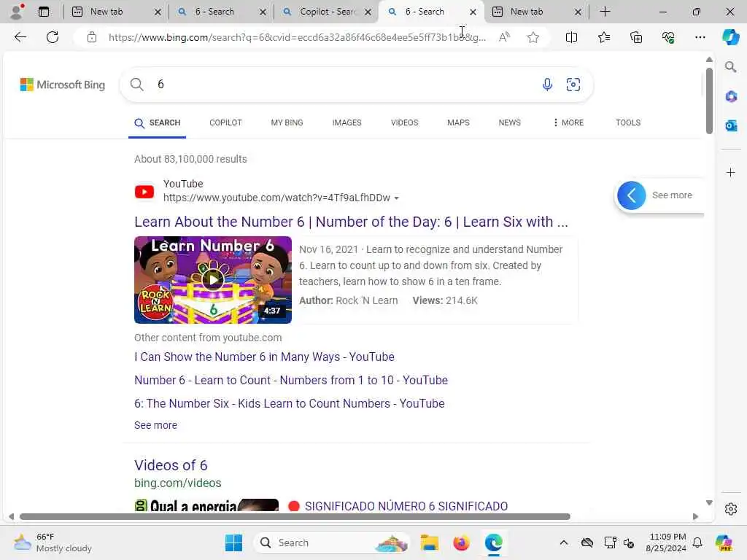Click Microsoft Bing logo
747x560 pixels.
(x=63, y=85)
